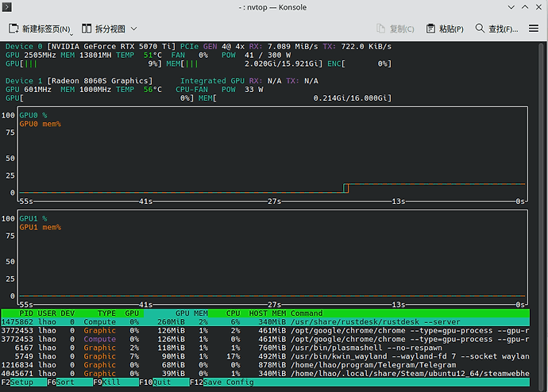Viewport: 548px width, 392px height.
Task: Click the PCIe GEN 4@ 4x text
Action: tap(212, 47)
